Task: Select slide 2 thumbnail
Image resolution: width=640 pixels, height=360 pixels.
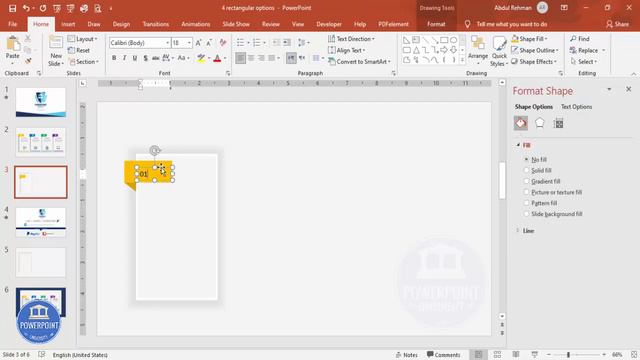Action: click(40, 142)
